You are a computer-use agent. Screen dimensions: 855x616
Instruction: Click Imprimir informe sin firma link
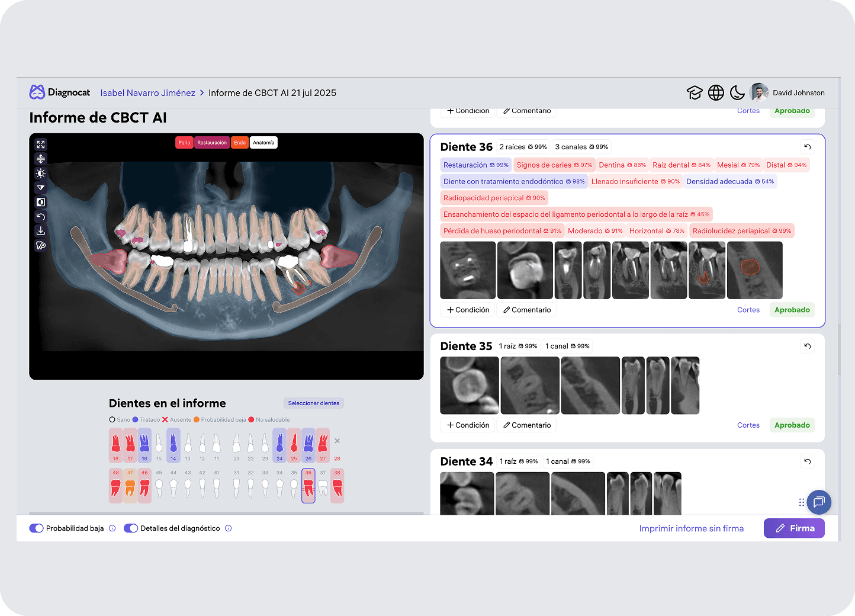coord(691,528)
